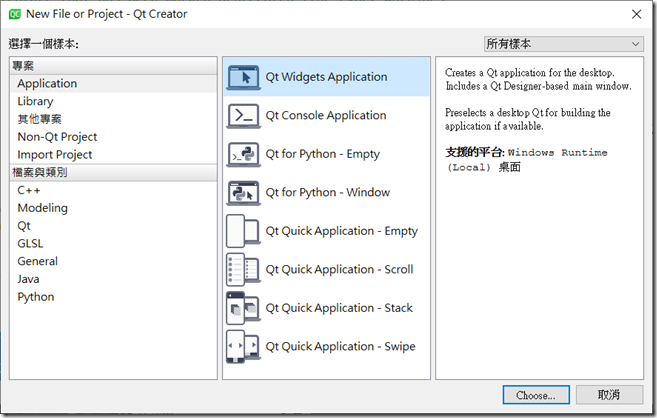The width and height of the screenshot is (657, 418).
Task: Click the 取消 cancel button
Action: pos(609,395)
